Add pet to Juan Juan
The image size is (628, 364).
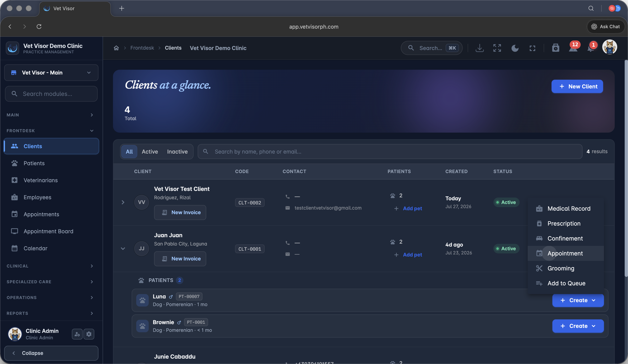click(408, 255)
